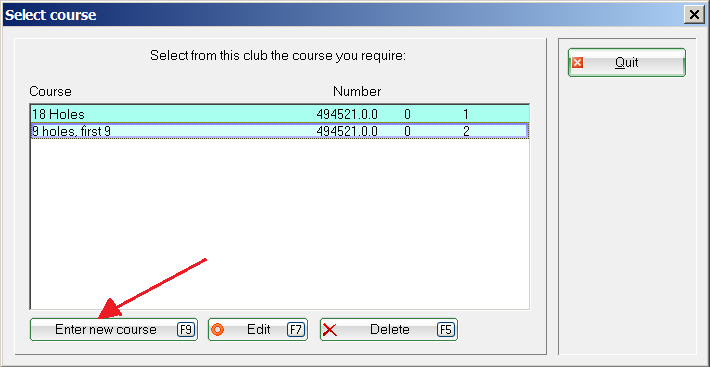Screen dimensions: 710x367
Task: Click the red cross Delete icon
Action: pyautogui.click(x=330, y=330)
